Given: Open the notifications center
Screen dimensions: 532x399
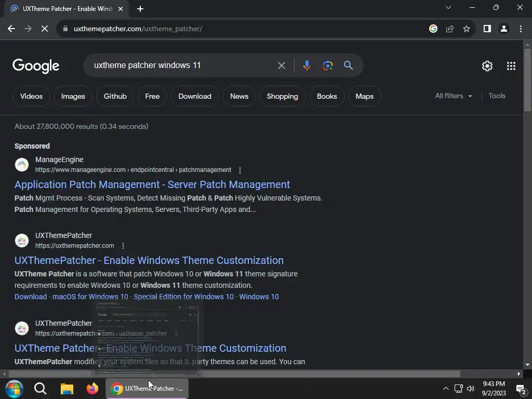Looking at the screenshot, I should [x=521, y=389].
